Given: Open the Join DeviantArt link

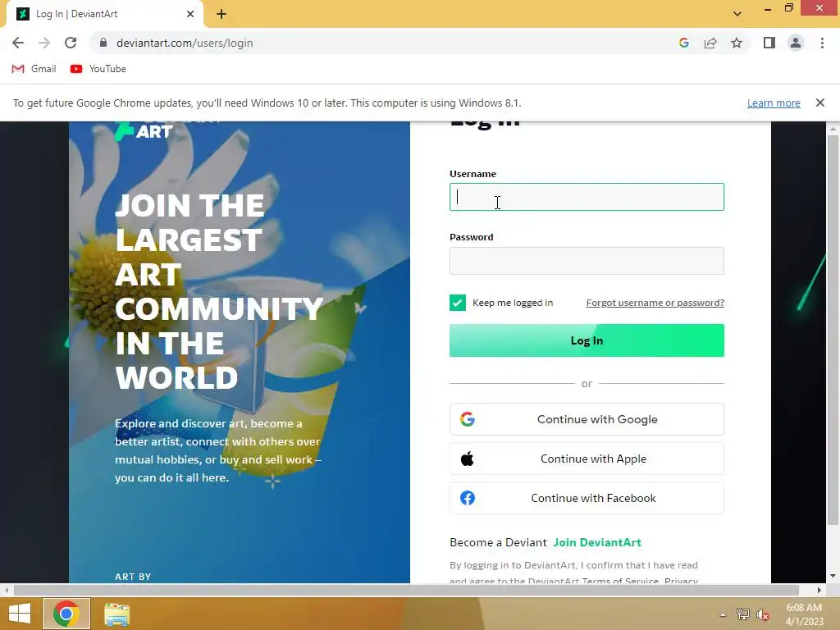Looking at the screenshot, I should [597, 542].
